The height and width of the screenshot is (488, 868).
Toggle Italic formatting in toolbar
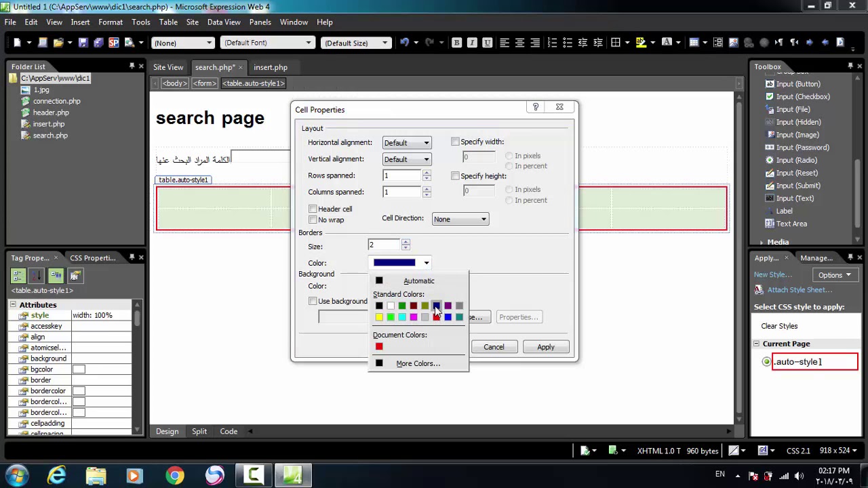click(472, 43)
